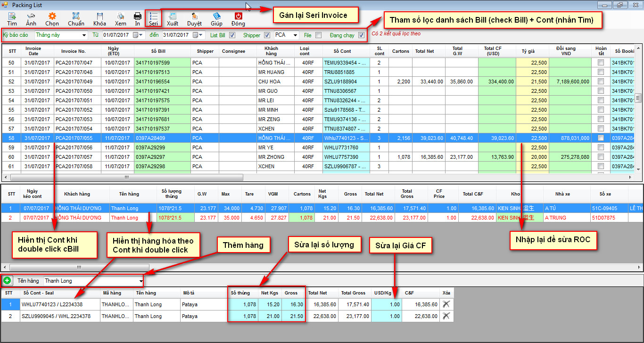Viewport: 644px width, 343px height.
Task: Delete the SZLU9909045 / WHL.2234378 item row
Action: pyautogui.click(x=446, y=316)
